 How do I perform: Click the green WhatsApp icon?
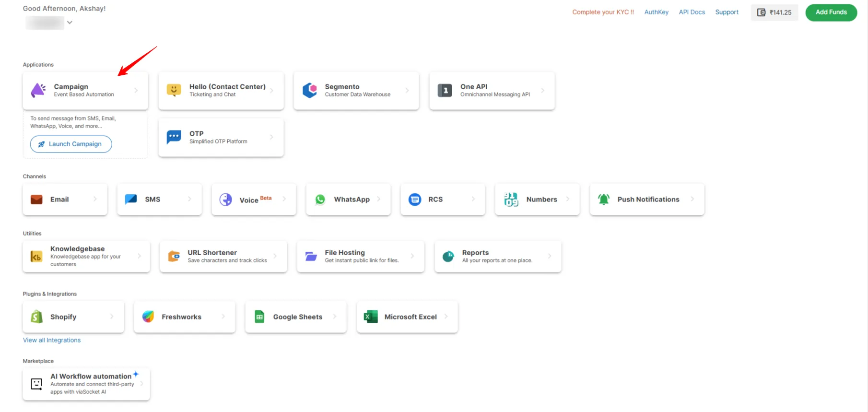tap(320, 200)
